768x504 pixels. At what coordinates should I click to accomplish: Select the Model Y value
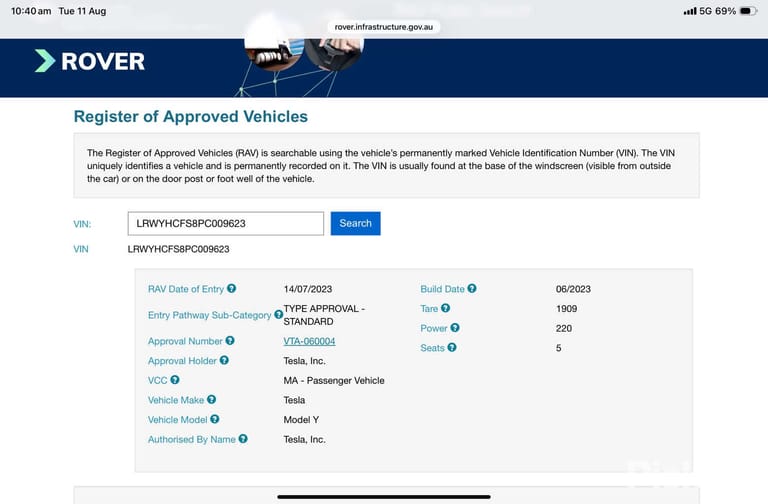[301, 420]
